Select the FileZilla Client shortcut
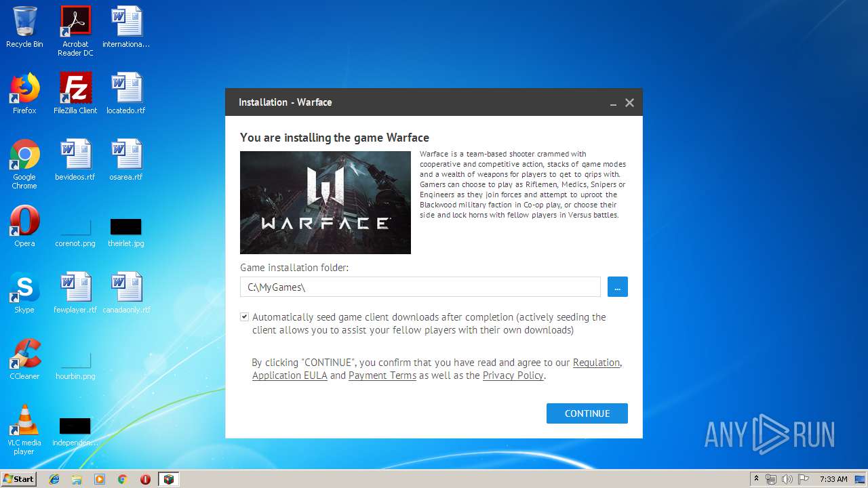 click(x=75, y=94)
